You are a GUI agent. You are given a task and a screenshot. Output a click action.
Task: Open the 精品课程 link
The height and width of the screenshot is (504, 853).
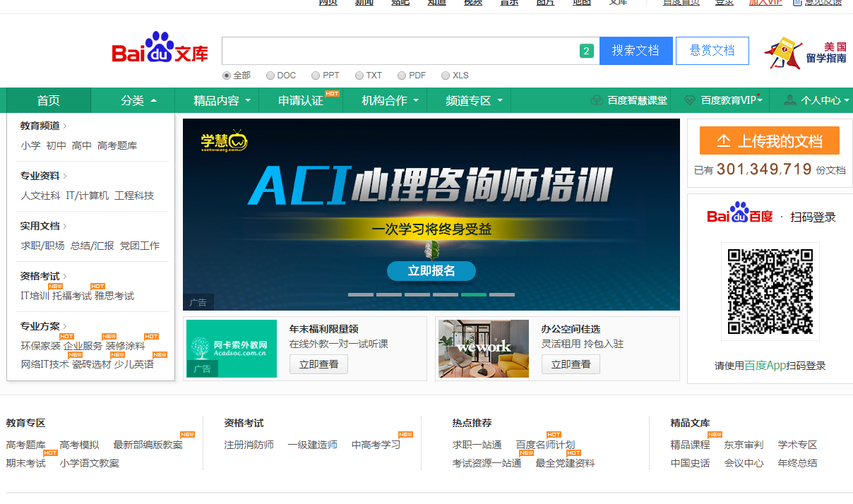point(691,445)
